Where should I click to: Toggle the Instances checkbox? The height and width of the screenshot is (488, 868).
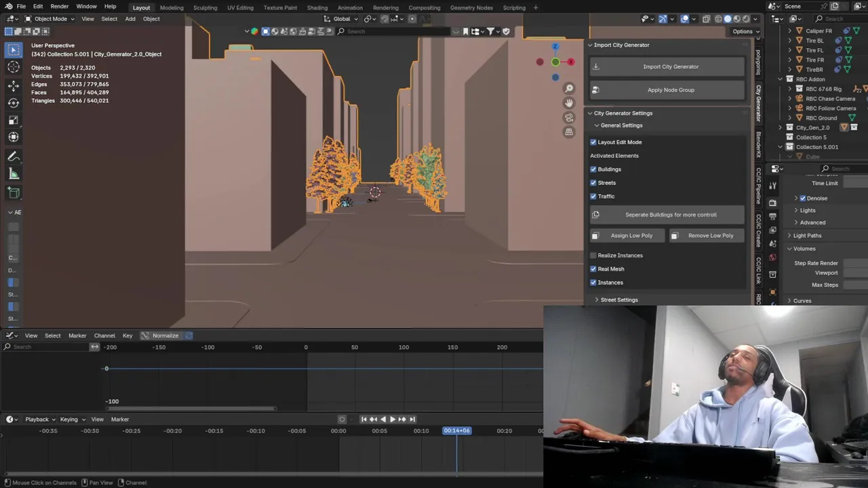[x=593, y=283]
